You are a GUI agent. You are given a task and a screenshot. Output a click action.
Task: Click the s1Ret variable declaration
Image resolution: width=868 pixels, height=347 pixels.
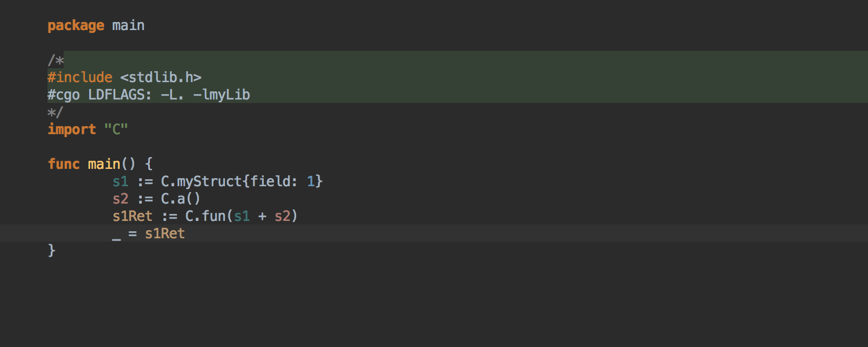coord(133,216)
